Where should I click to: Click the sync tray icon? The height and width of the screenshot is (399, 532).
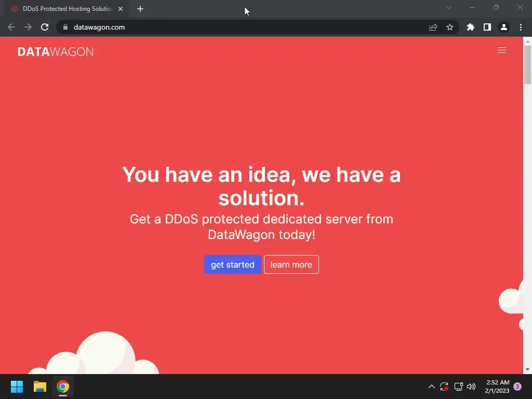click(444, 387)
